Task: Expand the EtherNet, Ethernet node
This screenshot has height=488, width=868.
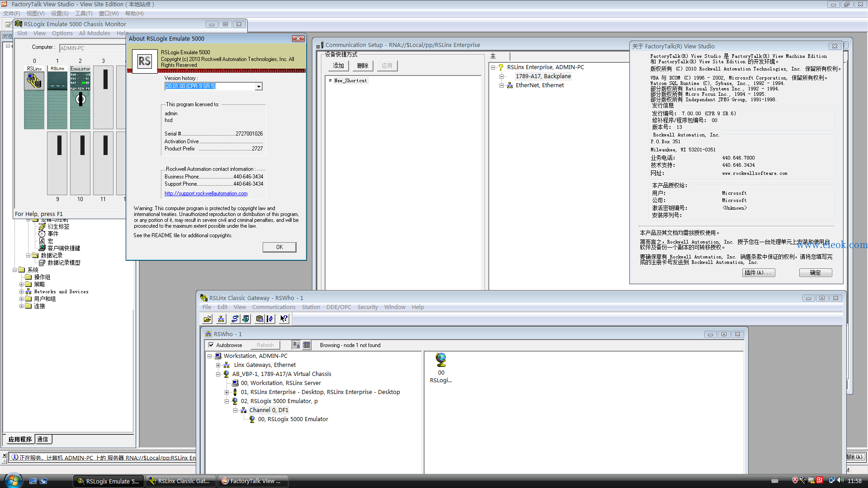Action: click(x=502, y=85)
